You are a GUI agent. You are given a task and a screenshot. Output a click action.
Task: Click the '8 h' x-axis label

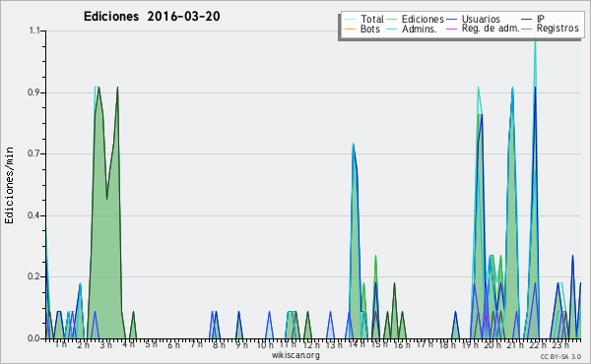tap(219, 344)
